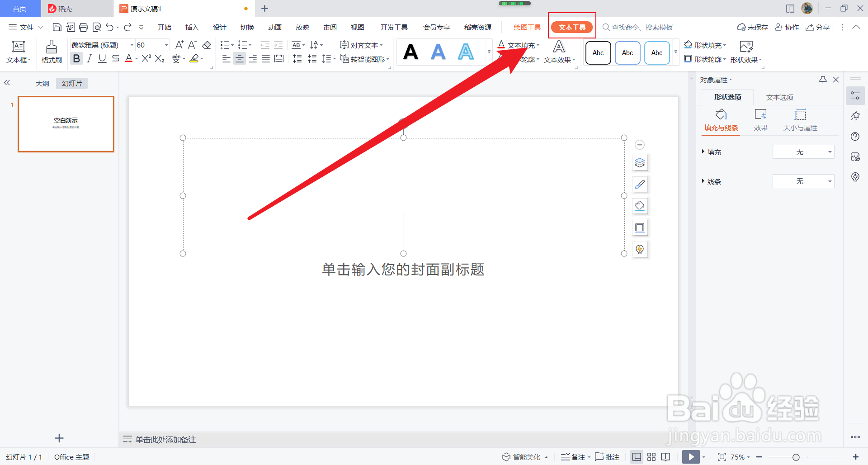Click the undo arrow icon

(110, 27)
